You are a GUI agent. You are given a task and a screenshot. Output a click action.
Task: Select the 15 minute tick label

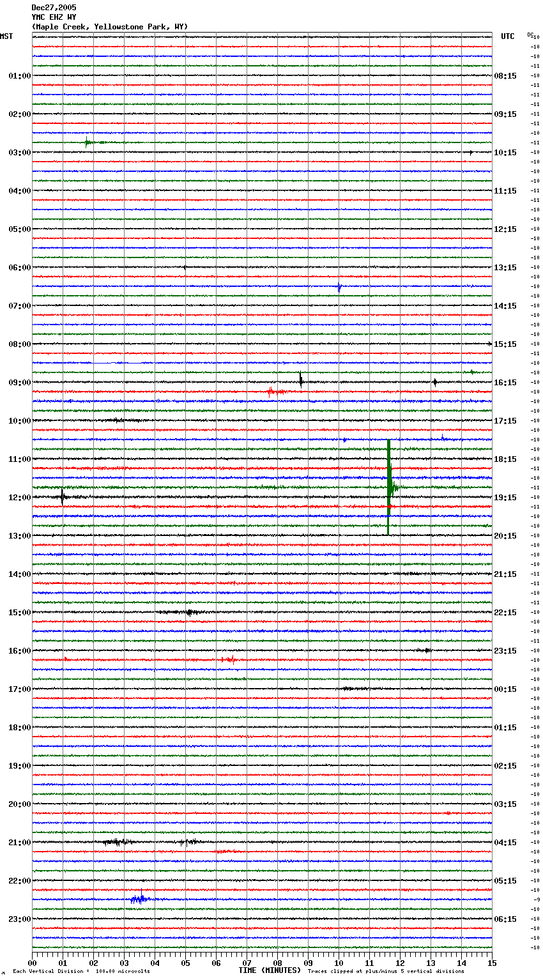[x=492, y=963]
